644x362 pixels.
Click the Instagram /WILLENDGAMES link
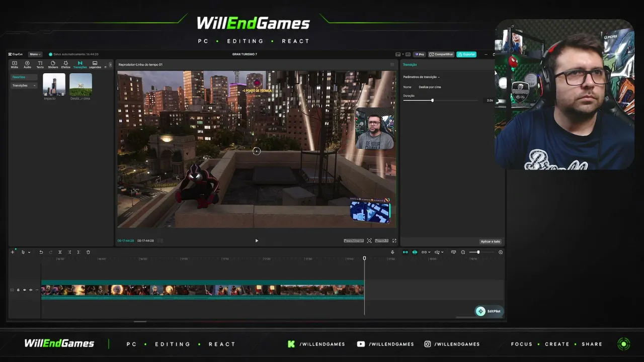click(x=452, y=344)
